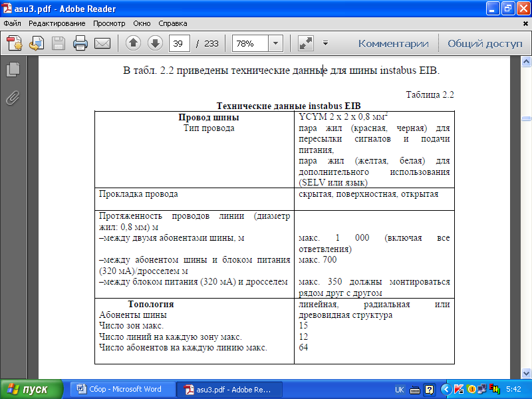Open the Просмотр menu
Screen dimensions: 532x399
[x=109, y=23]
